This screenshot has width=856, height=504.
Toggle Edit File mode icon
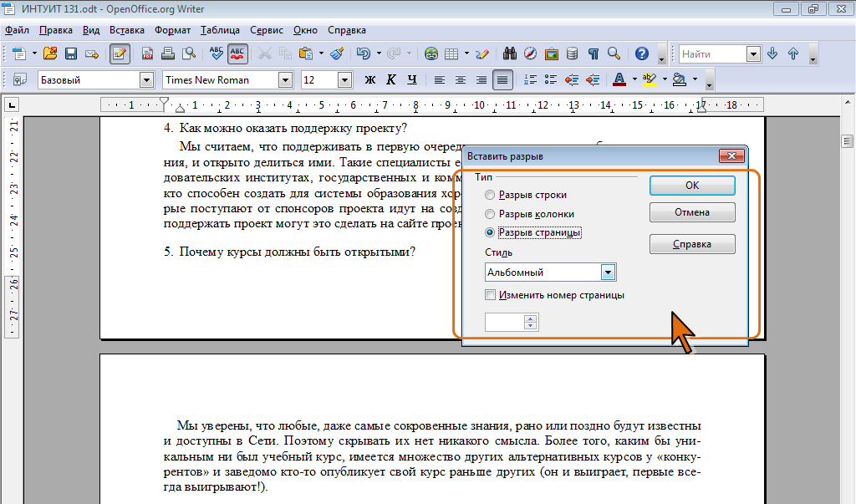coord(120,53)
